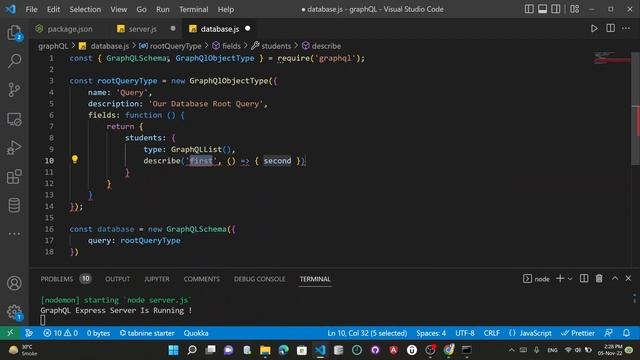Screen dimensions: 640x360
Task: Toggle the primary side bar
Action: click(x=529, y=9)
